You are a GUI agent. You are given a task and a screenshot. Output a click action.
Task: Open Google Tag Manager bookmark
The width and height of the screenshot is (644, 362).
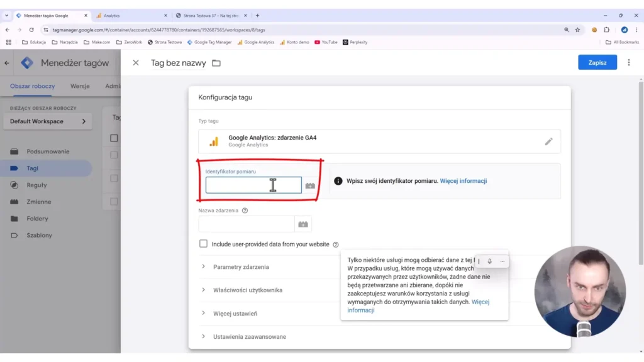209,42
